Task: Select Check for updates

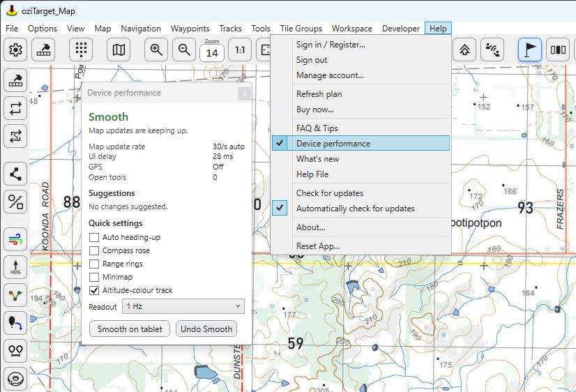Action: (361, 193)
